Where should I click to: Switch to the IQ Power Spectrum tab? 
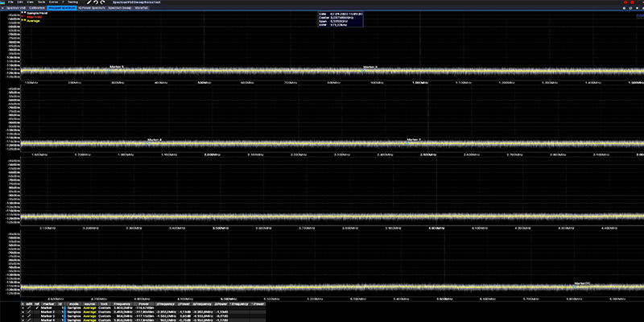[x=92, y=8]
